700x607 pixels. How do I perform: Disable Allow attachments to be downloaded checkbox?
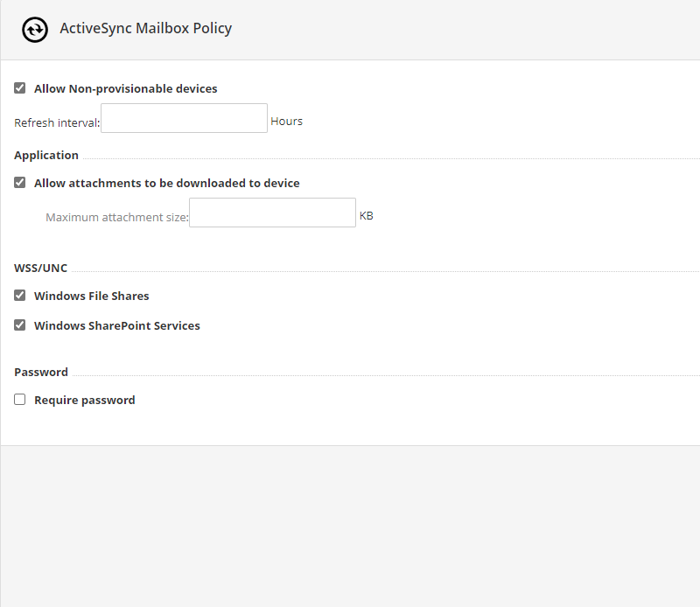[x=19, y=183]
